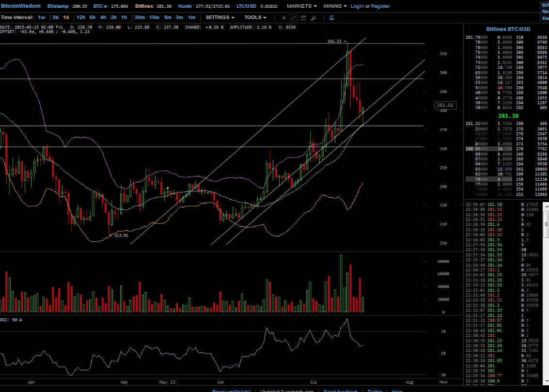Click the Login link

click(357, 6)
